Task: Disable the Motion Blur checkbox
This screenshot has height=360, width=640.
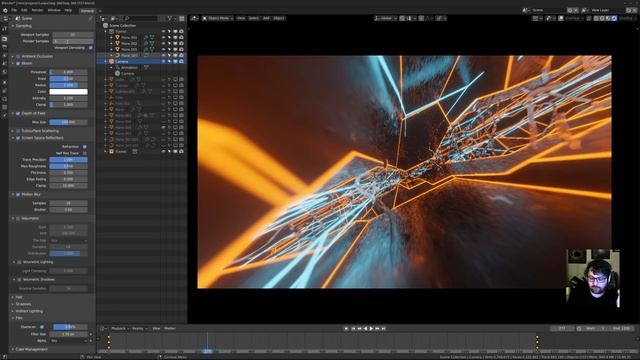Action: (18, 194)
